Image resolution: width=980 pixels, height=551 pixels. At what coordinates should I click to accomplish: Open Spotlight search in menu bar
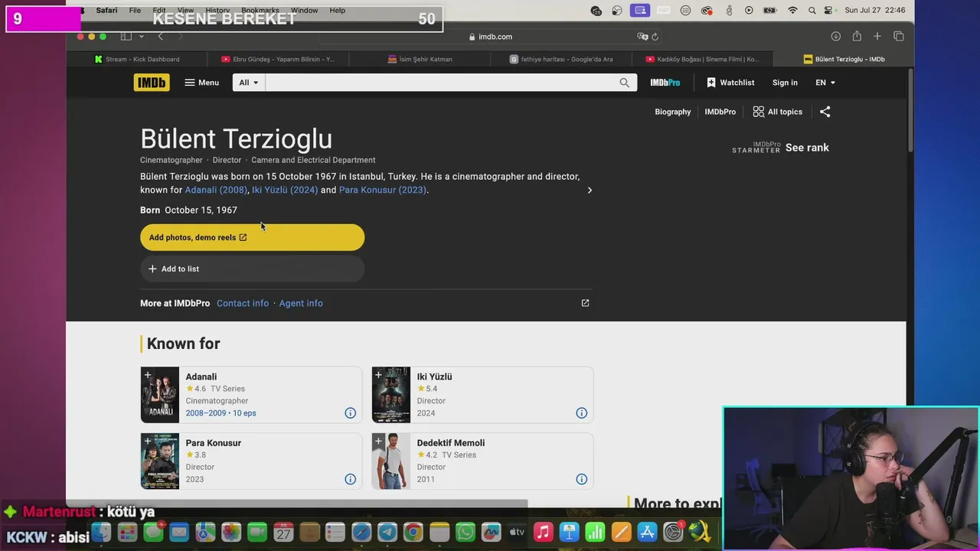812,11
